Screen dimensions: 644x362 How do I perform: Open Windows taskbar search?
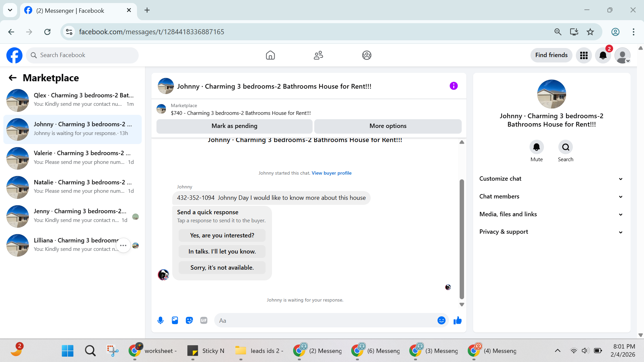[x=90, y=351]
